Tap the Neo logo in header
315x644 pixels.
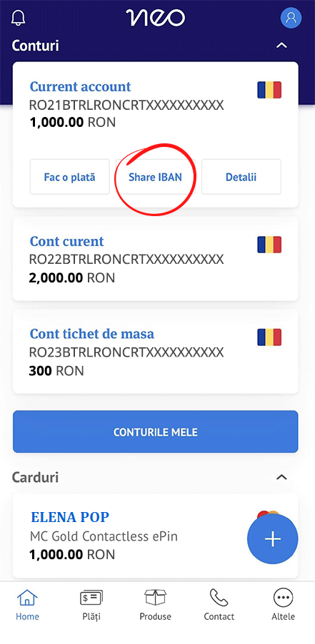tap(156, 18)
